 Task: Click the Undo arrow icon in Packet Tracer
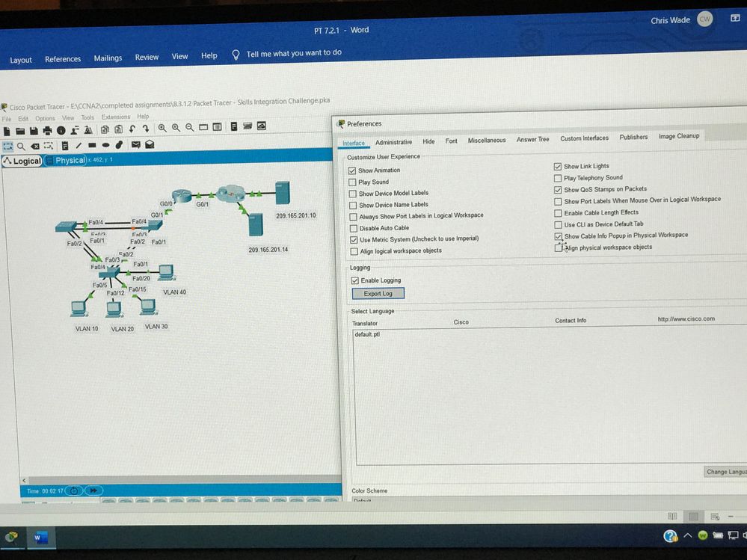[132, 129]
